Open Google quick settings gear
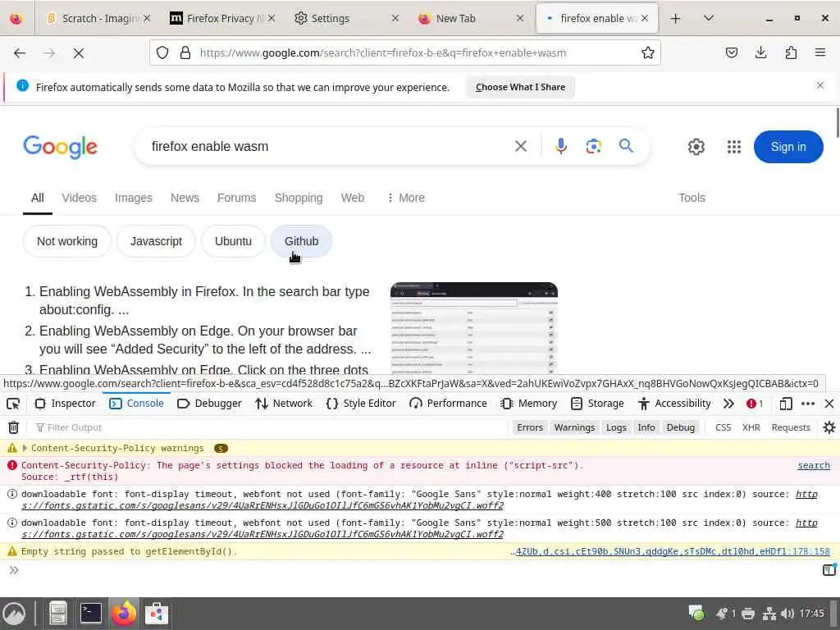The image size is (840, 630). (x=696, y=147)
